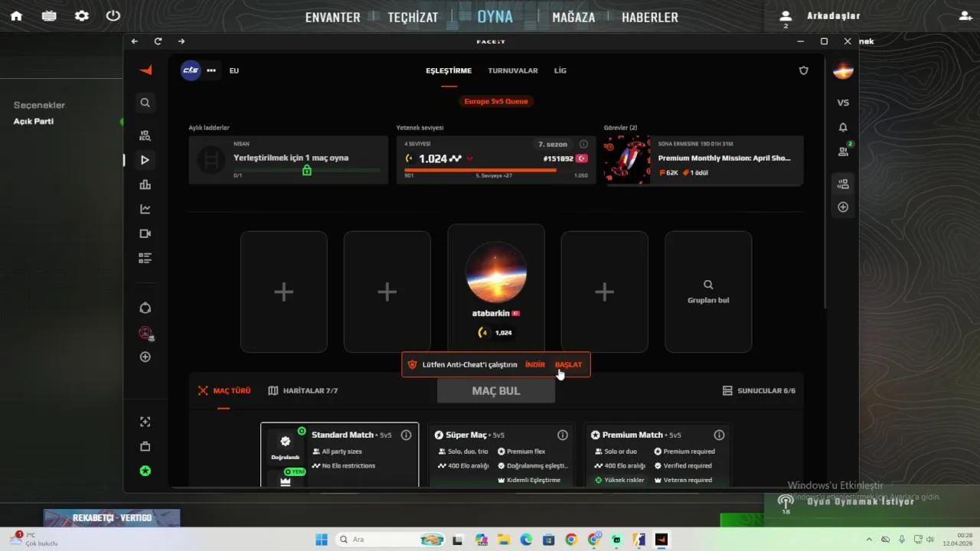
Task: Open the stats line-chart icon in sidebar
Action: point(145,209)
